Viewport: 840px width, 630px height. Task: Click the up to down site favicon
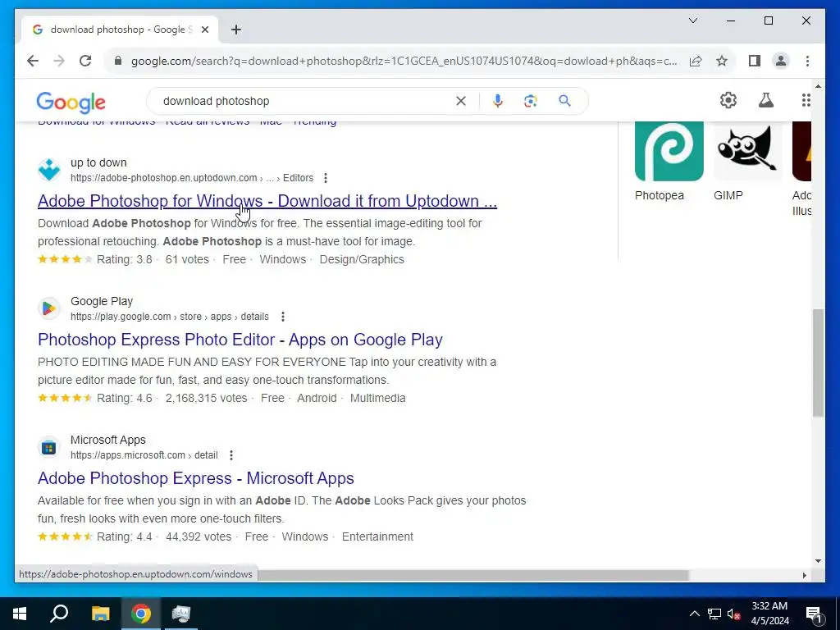(x=48, y=170)
